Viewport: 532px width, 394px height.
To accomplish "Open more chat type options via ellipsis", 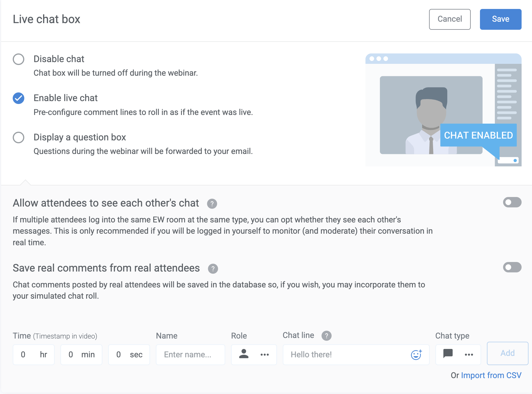I will [x=469, y=354].
